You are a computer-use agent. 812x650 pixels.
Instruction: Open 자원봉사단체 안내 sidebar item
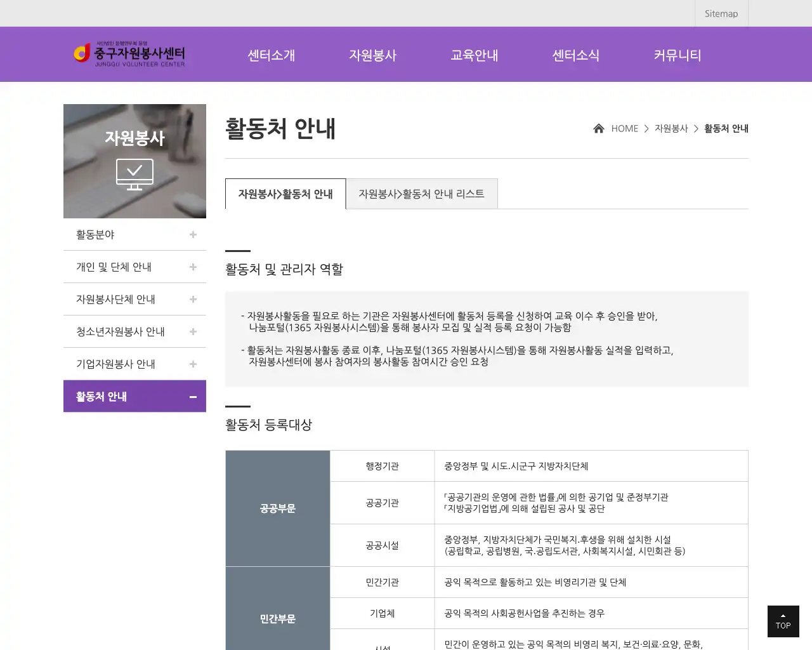tap(134, 300)
